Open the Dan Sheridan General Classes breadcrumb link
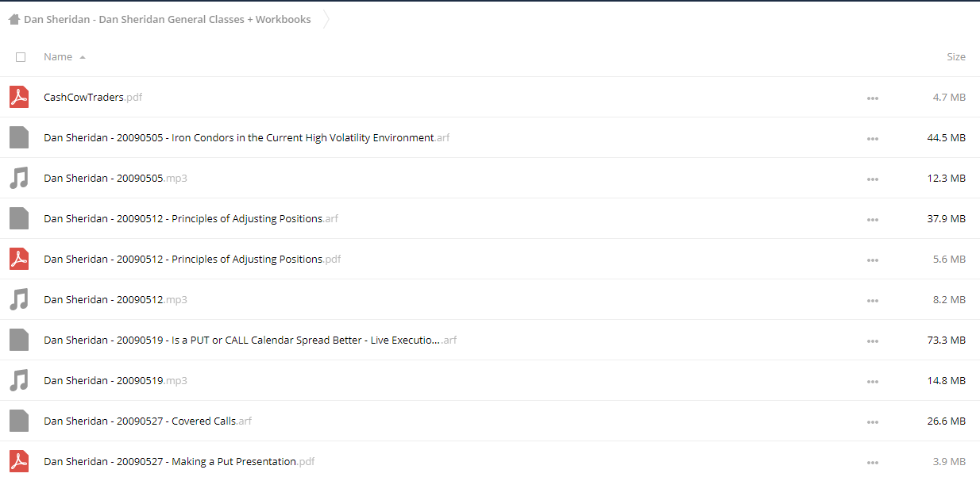 click(x=167, y=20)
